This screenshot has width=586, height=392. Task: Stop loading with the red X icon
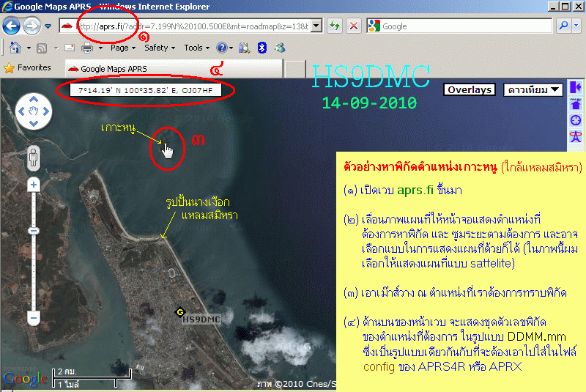click(x=354, y=26)
